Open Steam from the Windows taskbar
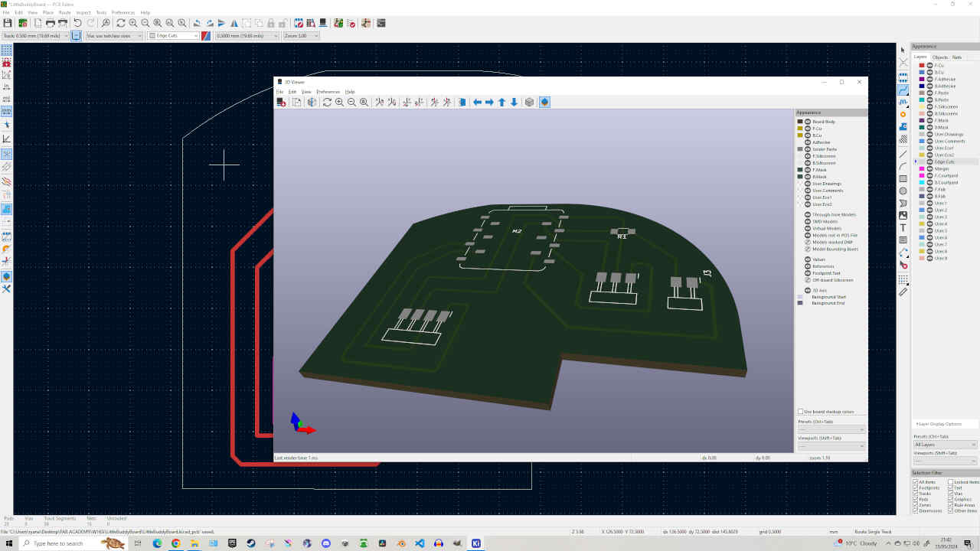This screenshot has width=980, height=551. pyautogui.click(x=250, y=543)
